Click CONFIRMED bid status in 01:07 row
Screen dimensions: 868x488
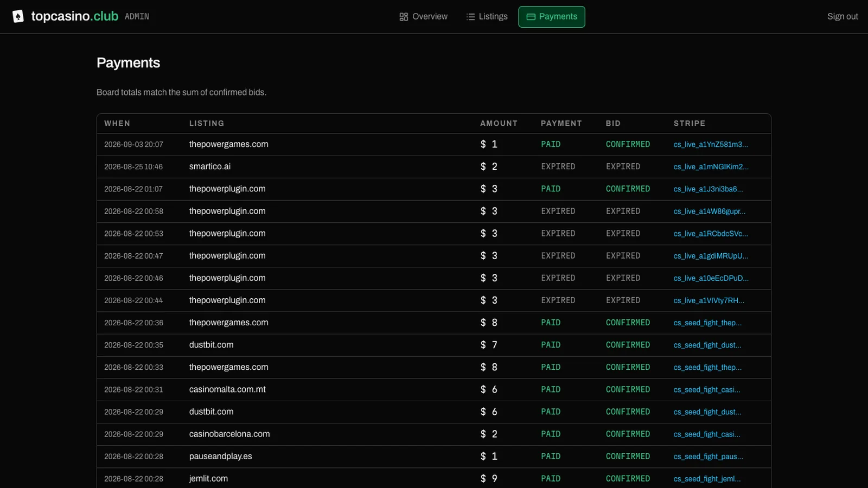628,189
